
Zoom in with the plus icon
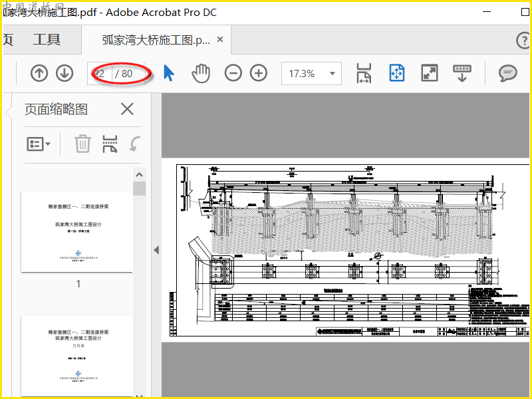258,73
